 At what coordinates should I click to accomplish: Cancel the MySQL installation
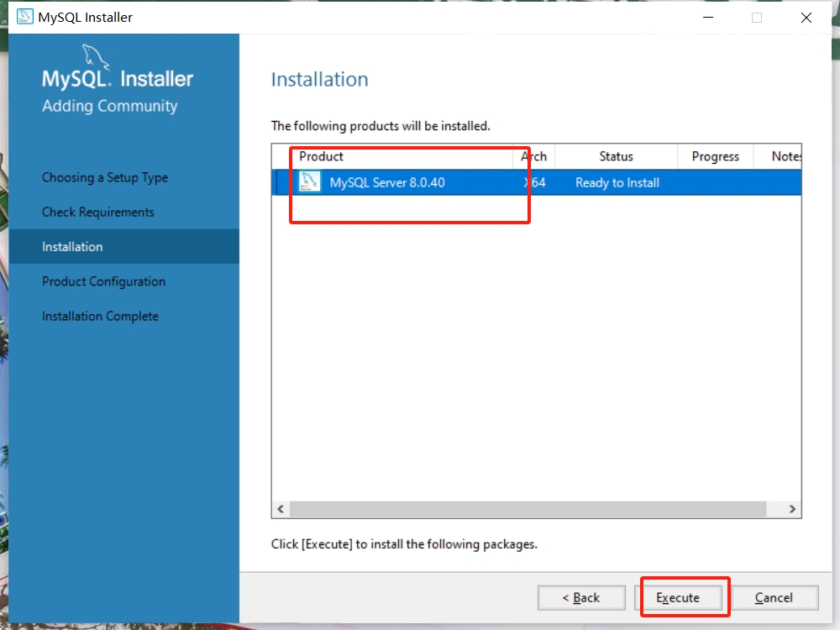pos(774,598)
